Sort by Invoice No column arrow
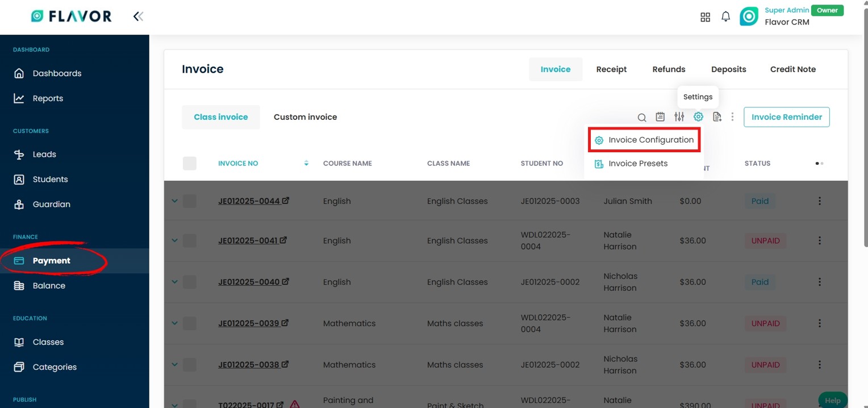This screenshot has height=408, width=868. point(306,164)
